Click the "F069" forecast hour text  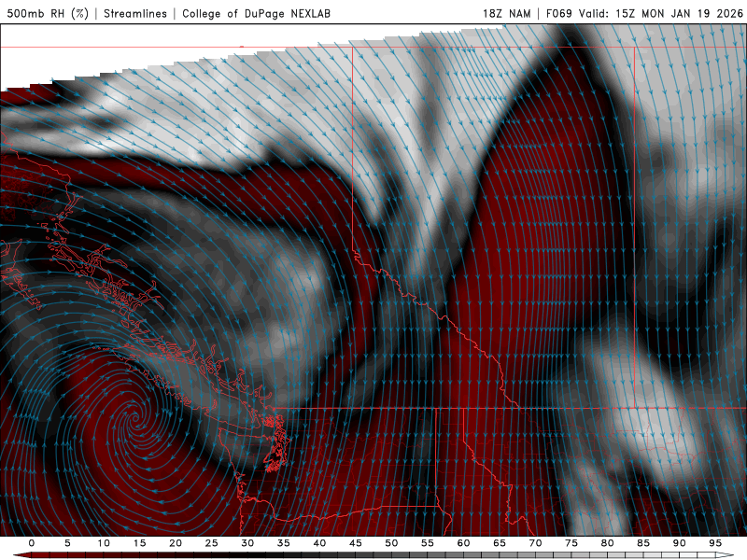[x=558, y=13]
